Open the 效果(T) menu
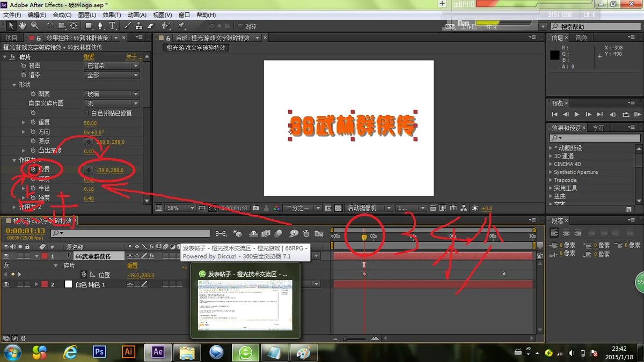This screenshot has width=644, height=362. pyautogui.click(x=112, y=15)
